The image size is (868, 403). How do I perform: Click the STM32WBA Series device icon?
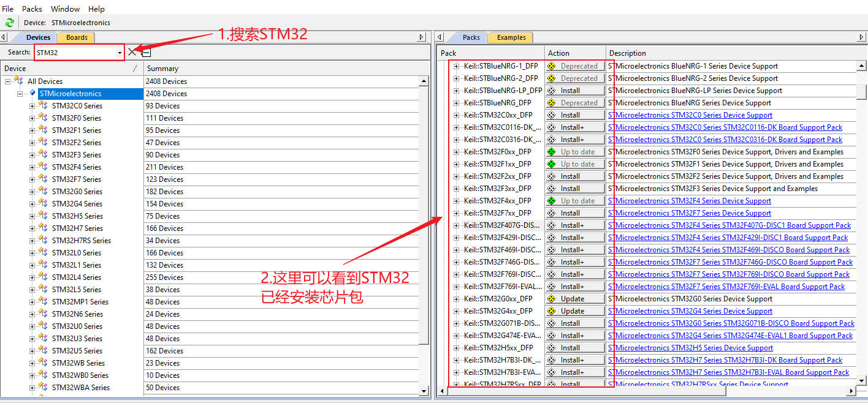coord(43,387)
